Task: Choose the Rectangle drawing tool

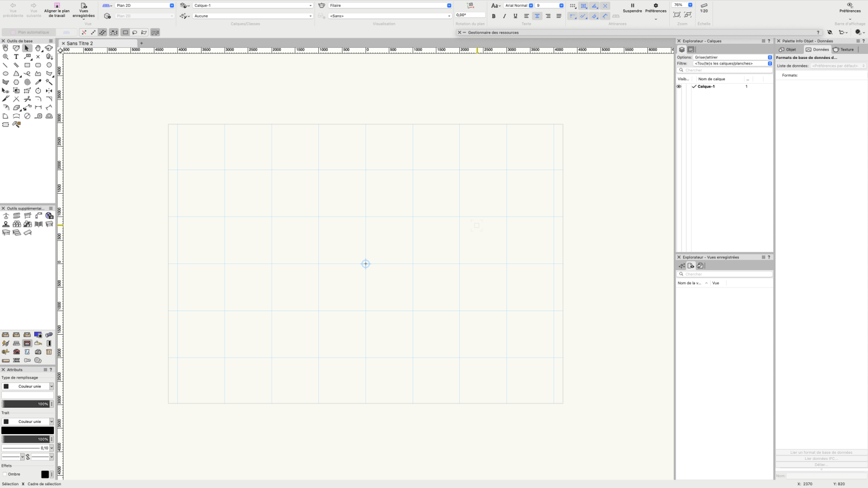Action: click(x=27, y=65)
